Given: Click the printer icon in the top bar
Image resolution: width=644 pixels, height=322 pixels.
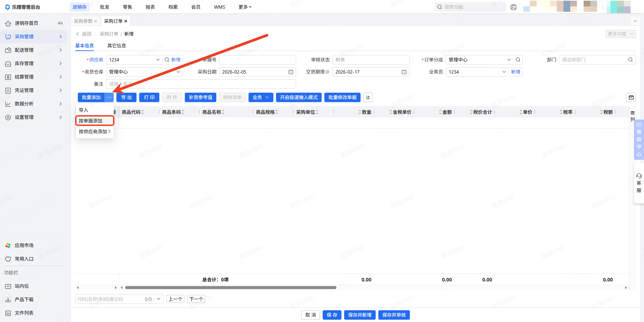Looking at the screenshot, I should coord(513,7).
